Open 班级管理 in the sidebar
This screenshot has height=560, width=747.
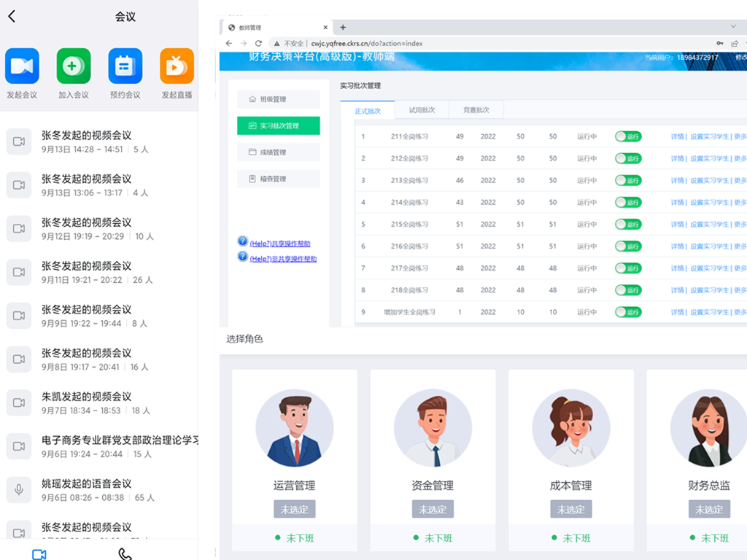pyautogui.click(x=279, y=99)
